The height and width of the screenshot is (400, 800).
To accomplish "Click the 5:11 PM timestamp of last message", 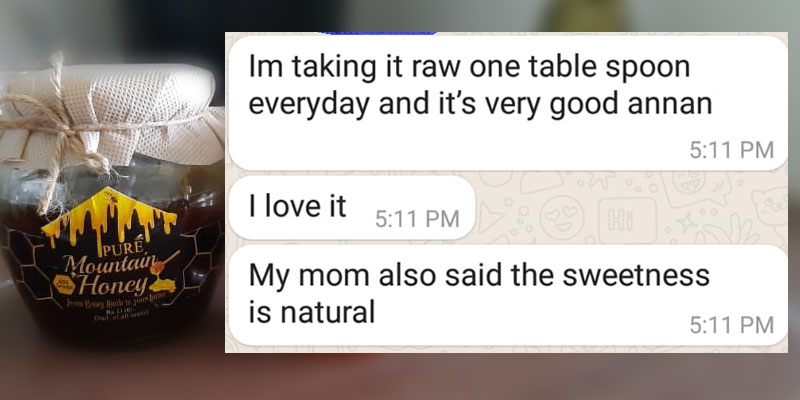I will [732, 325].
